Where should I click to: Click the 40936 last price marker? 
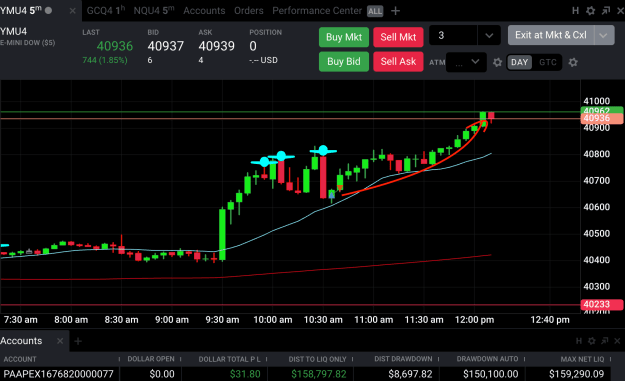pyautogui.click(x=601, y=118)
